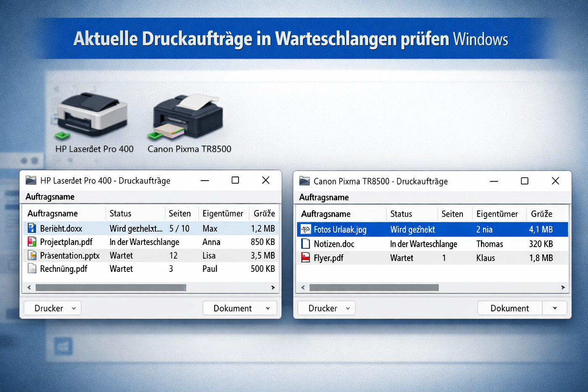This screenshot has width=588, height=392.
Task: Click owner "Klaus" in the Canon queue
Action: (486, 258)
